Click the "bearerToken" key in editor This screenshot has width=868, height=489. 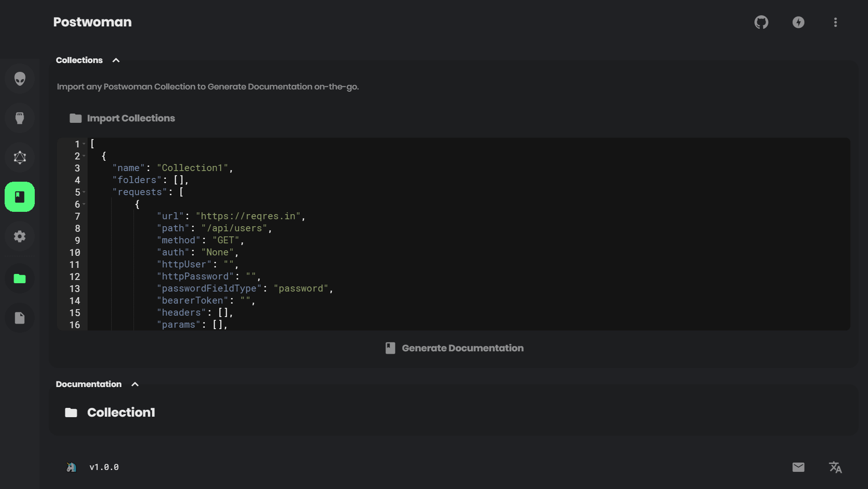click(192, 300)
